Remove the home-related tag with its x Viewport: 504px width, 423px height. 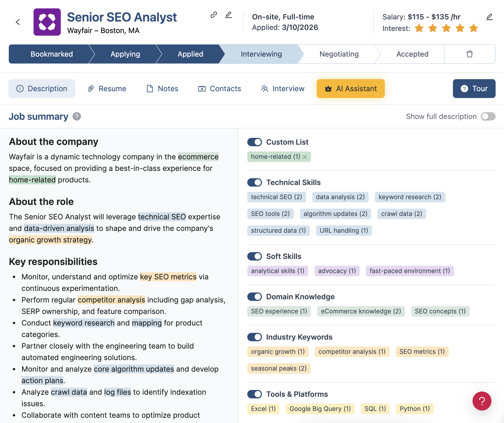(x=305, y=157)
